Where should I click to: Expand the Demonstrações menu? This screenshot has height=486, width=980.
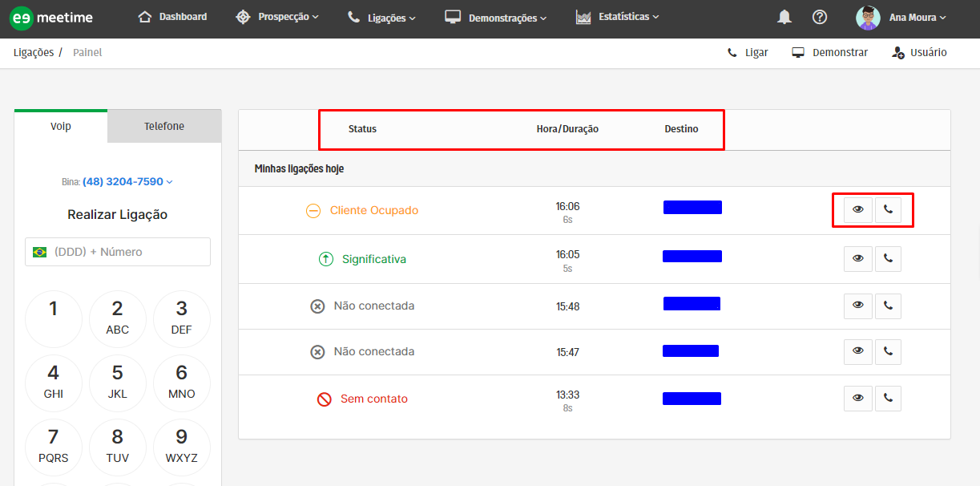[496, 17]
